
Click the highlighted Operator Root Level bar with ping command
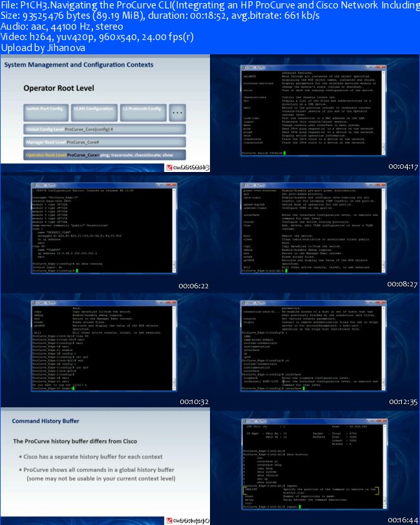[105, 155]
